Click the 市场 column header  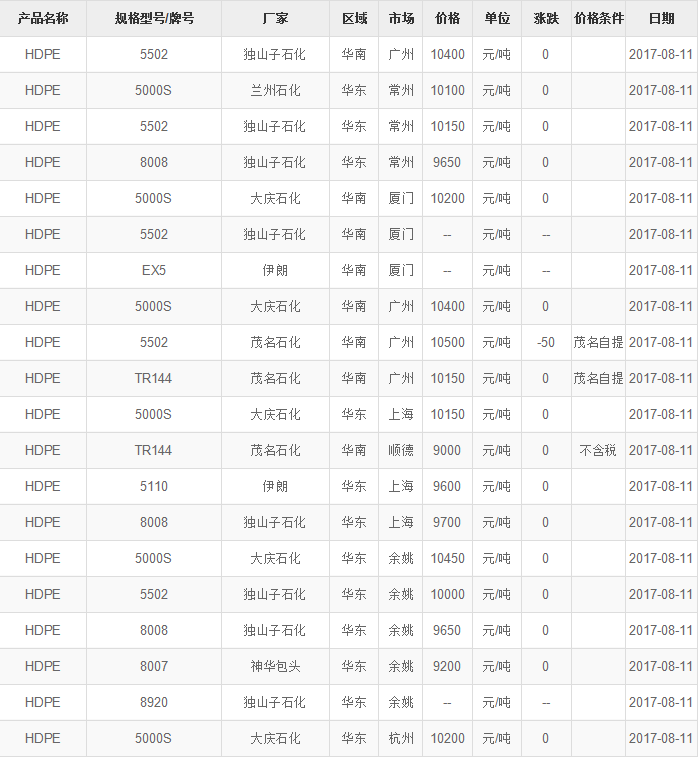tap(401, 18)
